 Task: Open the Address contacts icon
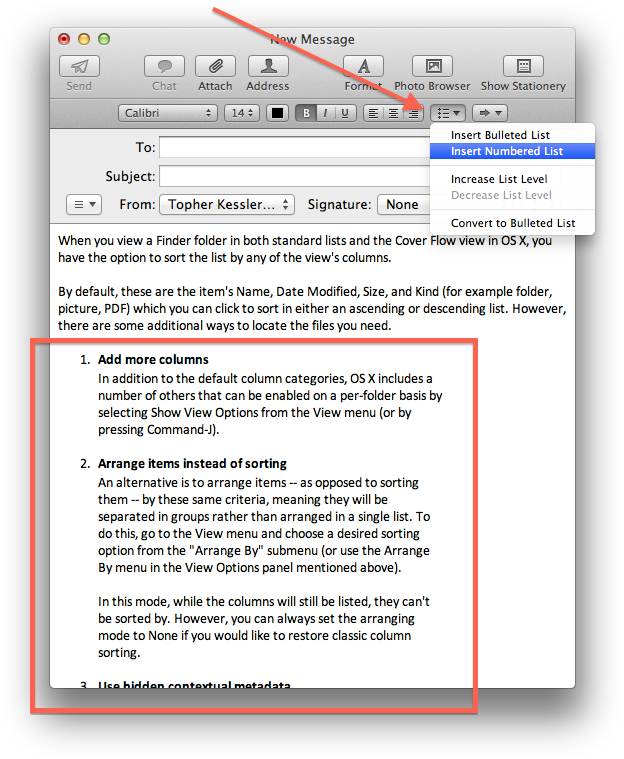268,67
